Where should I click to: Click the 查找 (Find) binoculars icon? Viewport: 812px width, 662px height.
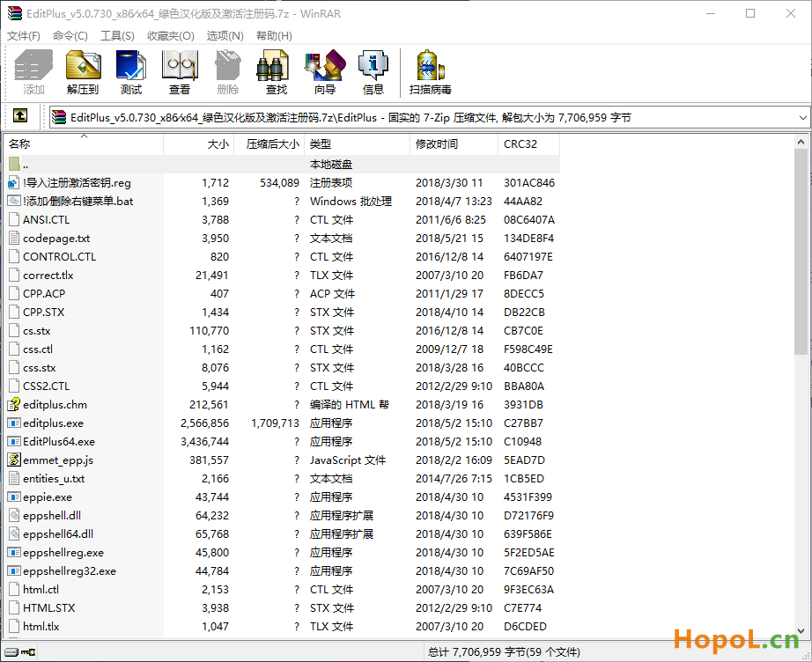(x=272, y=65)
